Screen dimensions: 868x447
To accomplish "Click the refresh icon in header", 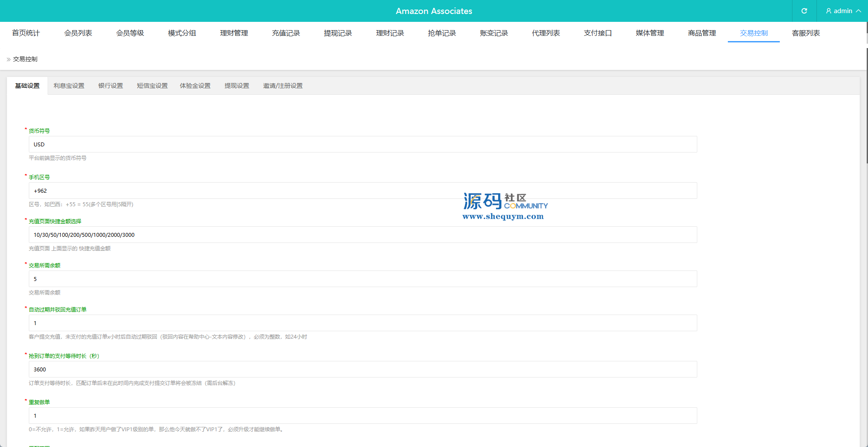I will pos(804,11).
